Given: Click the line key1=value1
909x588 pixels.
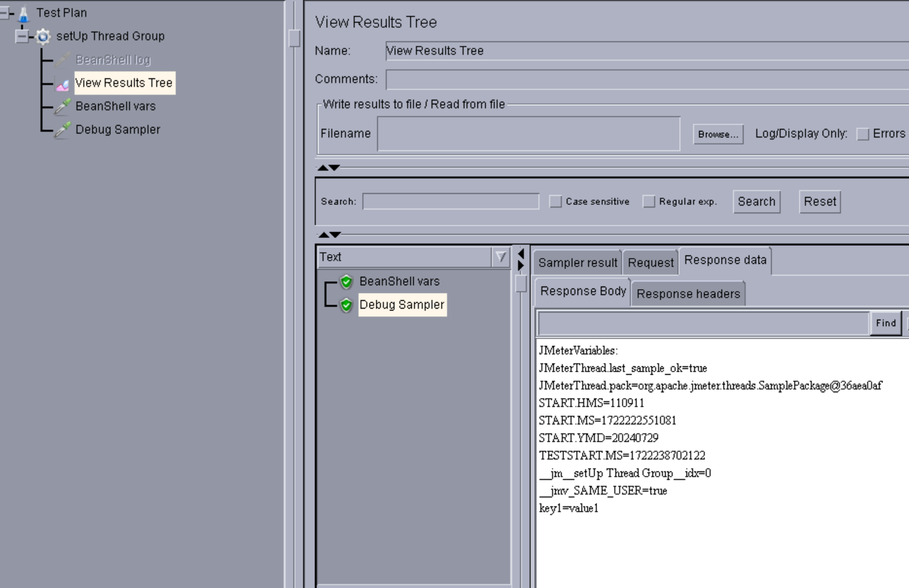Looking at the screenshot, I should [x=569, y=508].
